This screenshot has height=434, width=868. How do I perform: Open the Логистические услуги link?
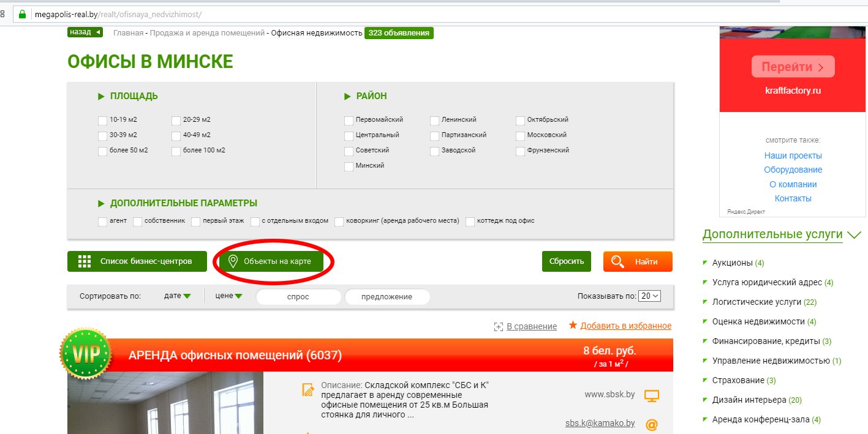click(x=757, y=302)
